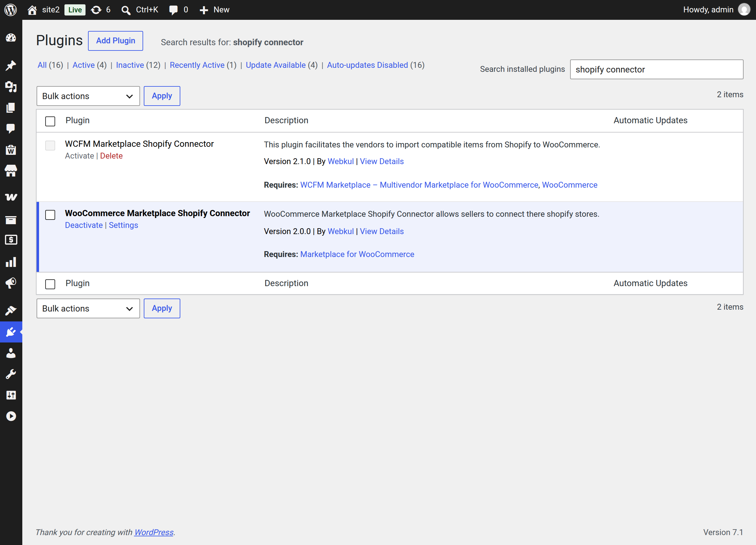The width and height of the screenshot is (756, 545).
Task: Activate WCFM Marketplace Shopify Connector
Action: coord(79,156)
